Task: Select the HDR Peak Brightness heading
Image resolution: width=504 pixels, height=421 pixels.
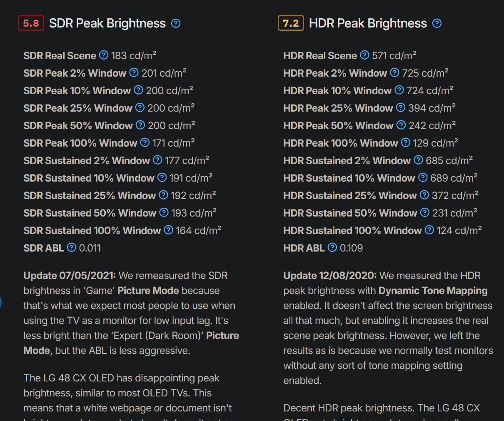Action: tap(368, 23)
